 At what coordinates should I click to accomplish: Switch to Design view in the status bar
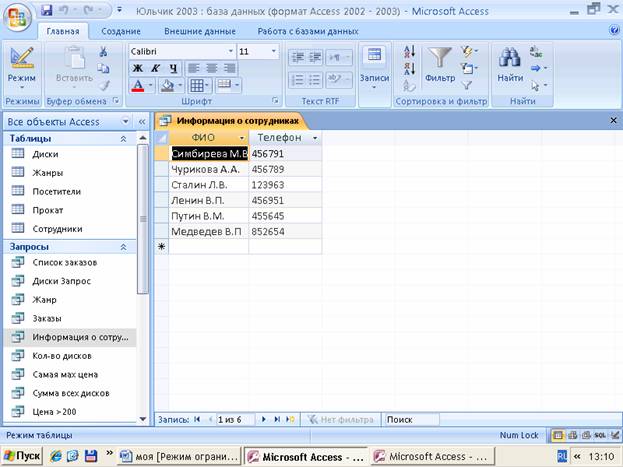pyautogui.click(x=615, y=436)
